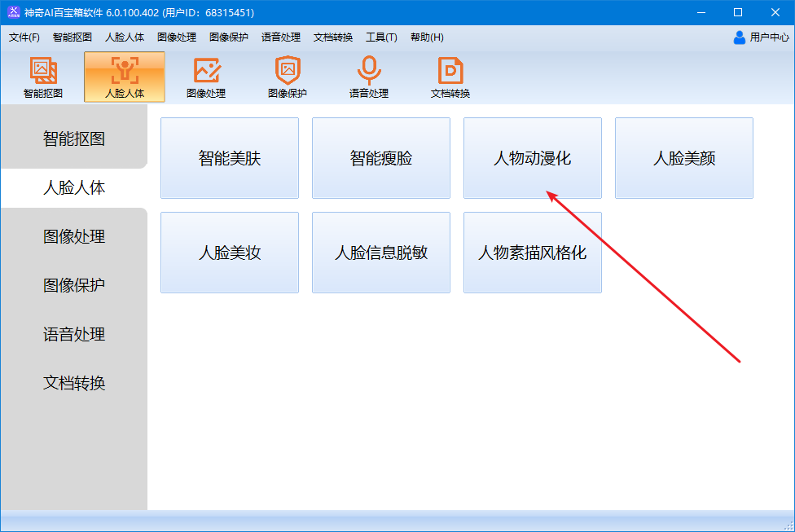Switch to 人脸人体 sidebar tab
The height and width of the screenshot is (532, 795).
tap(74, 187)
